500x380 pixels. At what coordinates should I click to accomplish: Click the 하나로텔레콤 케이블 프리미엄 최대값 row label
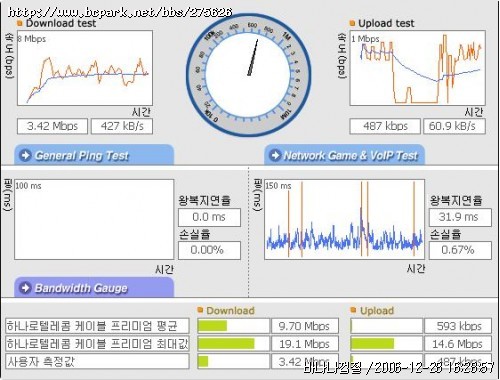coord(97,344)
